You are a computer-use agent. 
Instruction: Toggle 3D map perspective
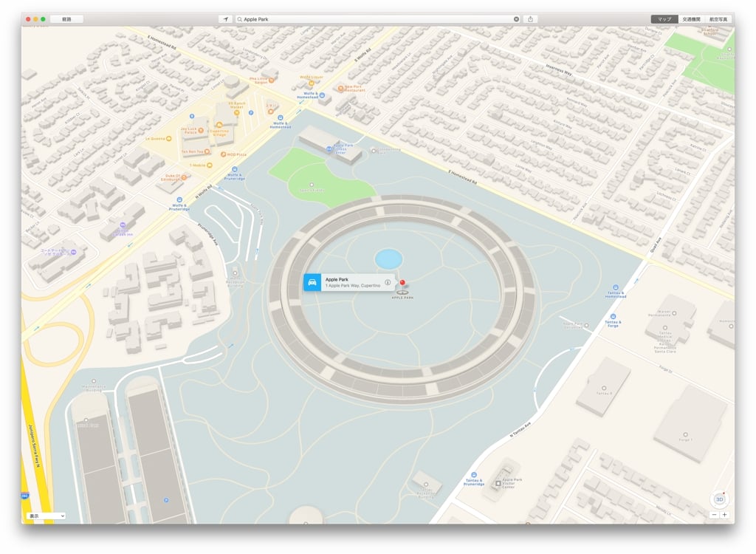pyautogui.click(x=720, y=500)
